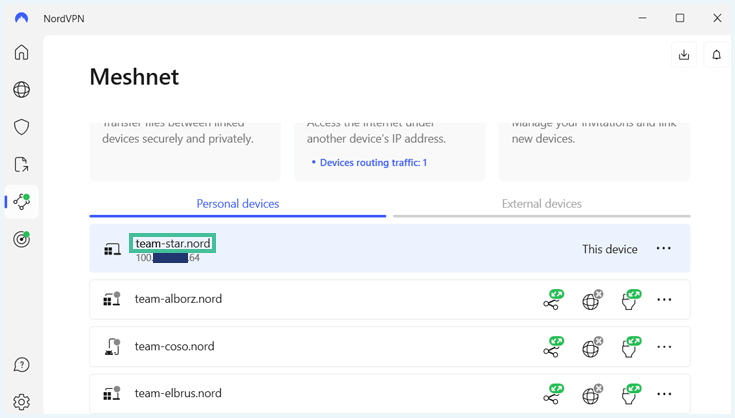Close the NordVPN window

pos(717,18)
